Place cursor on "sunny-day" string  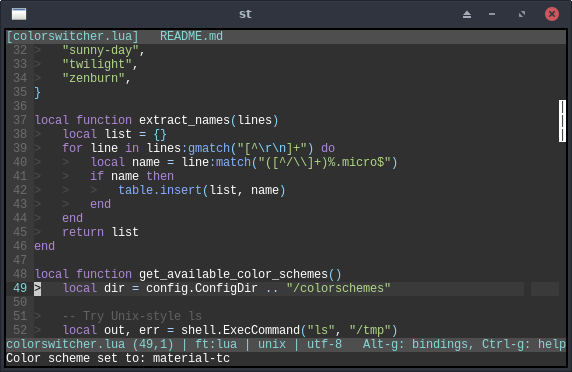pyautogui.click(x=100, y=50)
